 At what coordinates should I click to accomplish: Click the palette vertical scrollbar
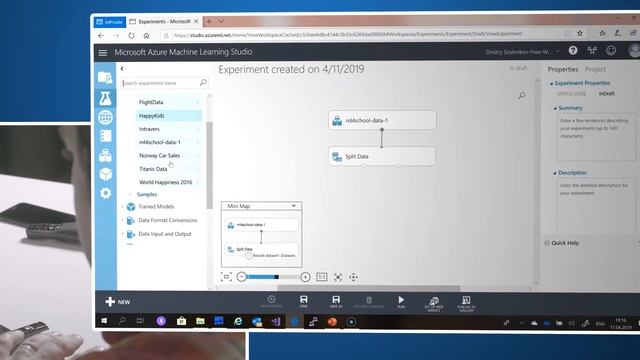[209, 165]
